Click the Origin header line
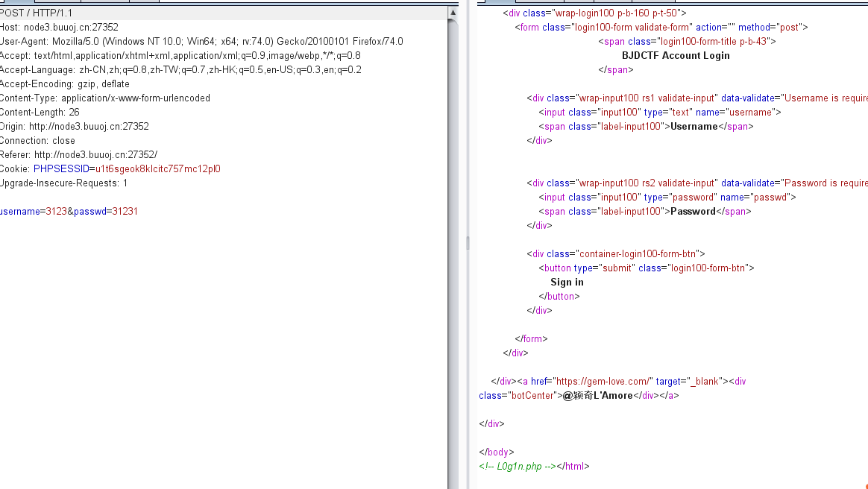 pos(74,126)
